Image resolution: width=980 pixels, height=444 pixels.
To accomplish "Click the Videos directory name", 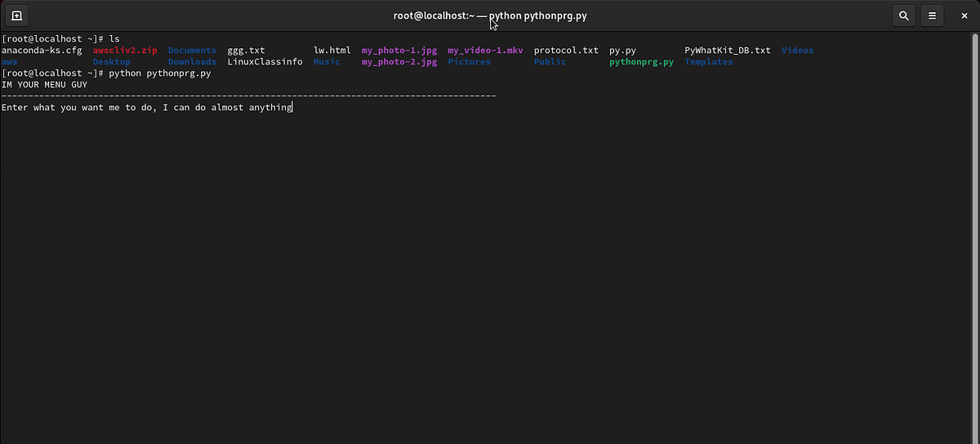I will (797, 51).
